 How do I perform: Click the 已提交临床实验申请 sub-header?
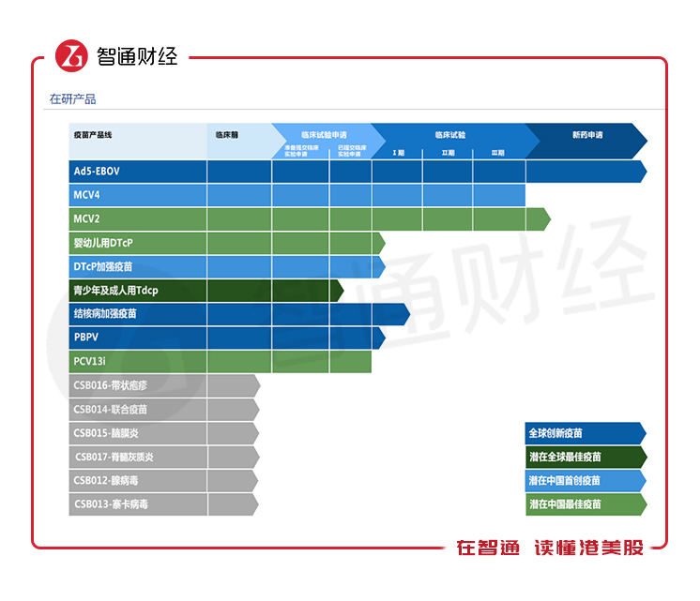click(x=352, y=151)
